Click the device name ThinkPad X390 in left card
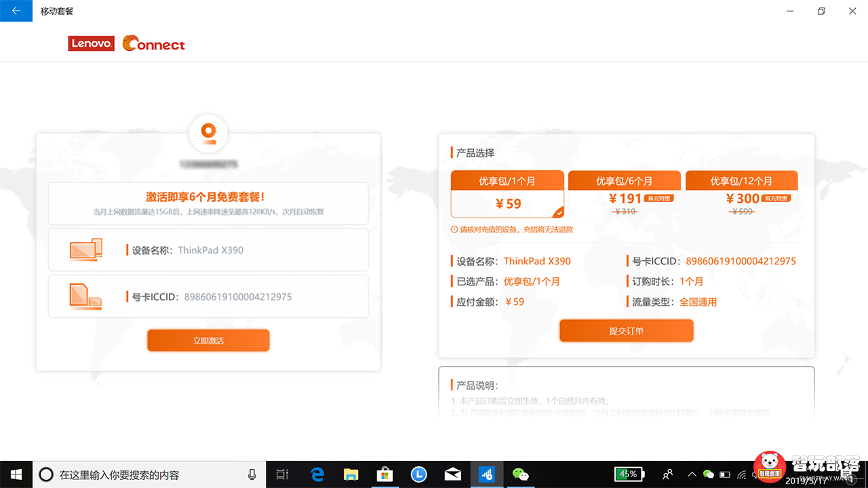This screenshot has width=868, height=488. [x=210, y=250]
